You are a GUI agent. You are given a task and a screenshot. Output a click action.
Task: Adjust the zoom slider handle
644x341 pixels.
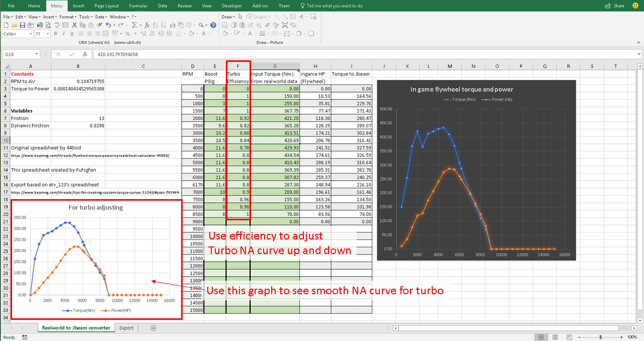coord(601,337)
